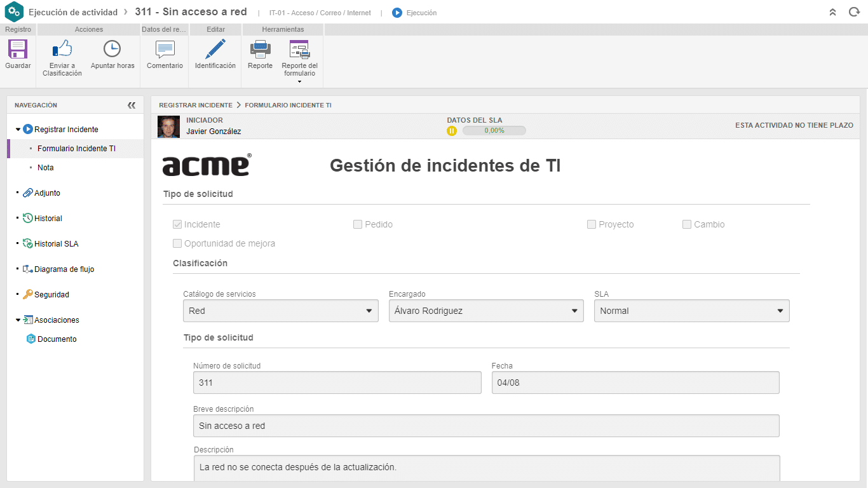Collapse the Registrar Incidente tree arrow

point(18,130)
